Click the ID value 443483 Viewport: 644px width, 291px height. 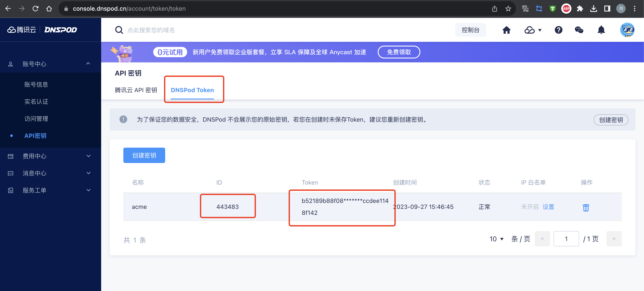[227, 207]
